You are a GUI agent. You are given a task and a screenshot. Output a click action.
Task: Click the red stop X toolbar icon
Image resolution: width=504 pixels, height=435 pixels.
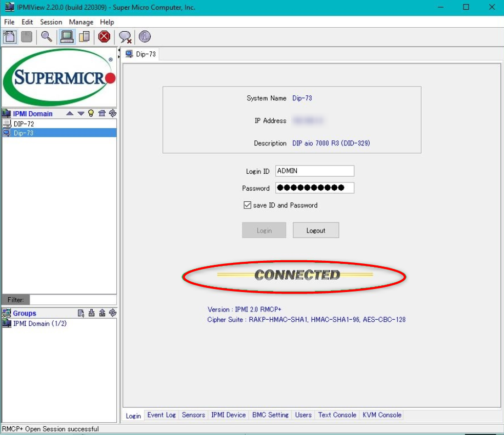point(104,36)
